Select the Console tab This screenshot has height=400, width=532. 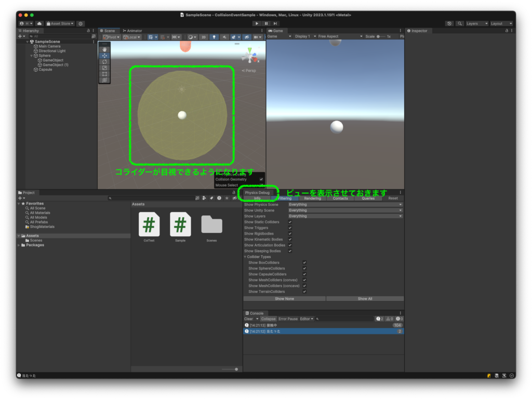pyautogui.click(x=255, y=313)
